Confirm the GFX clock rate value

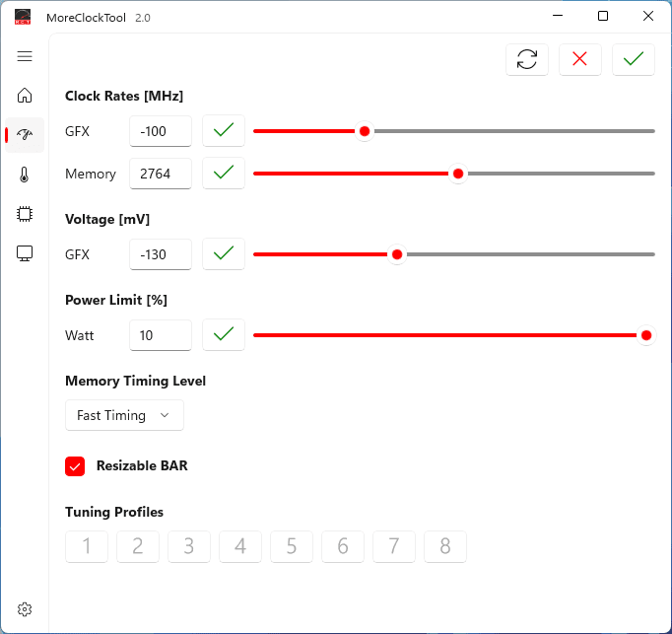tap(224, 130)
